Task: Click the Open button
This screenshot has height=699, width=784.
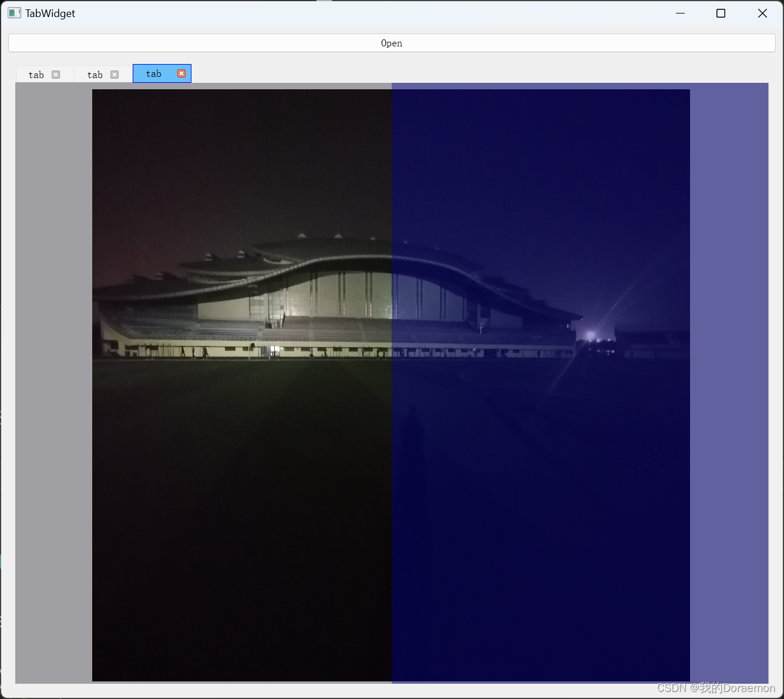Action: (x=392, y=43)
